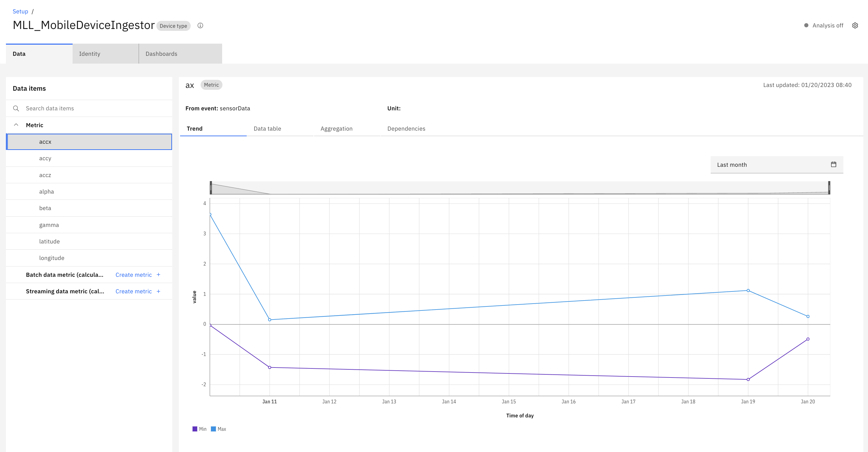
Task: Select the latitude data item
Action: tap(89, 241)
